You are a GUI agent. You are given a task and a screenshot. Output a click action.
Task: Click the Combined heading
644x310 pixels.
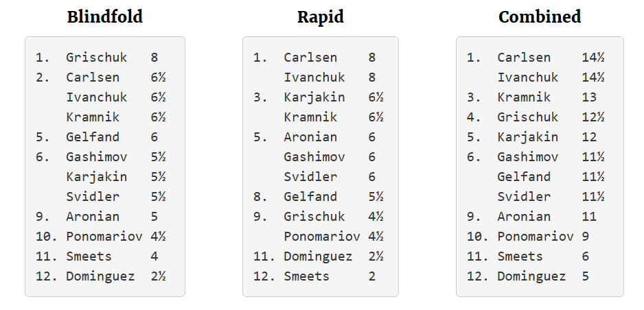(540, 17)
